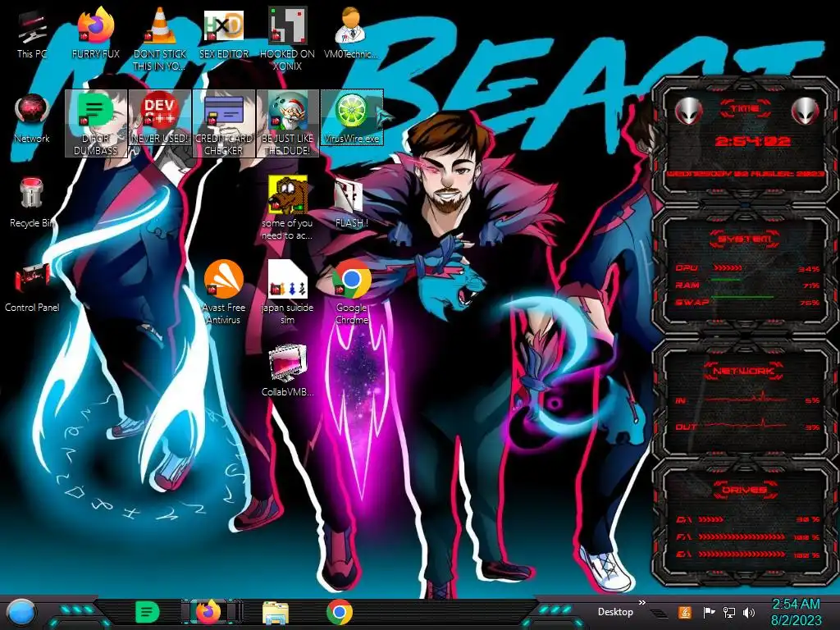Switch to Firefox in the taskbar
840x630 pixels.
[209, 612]
